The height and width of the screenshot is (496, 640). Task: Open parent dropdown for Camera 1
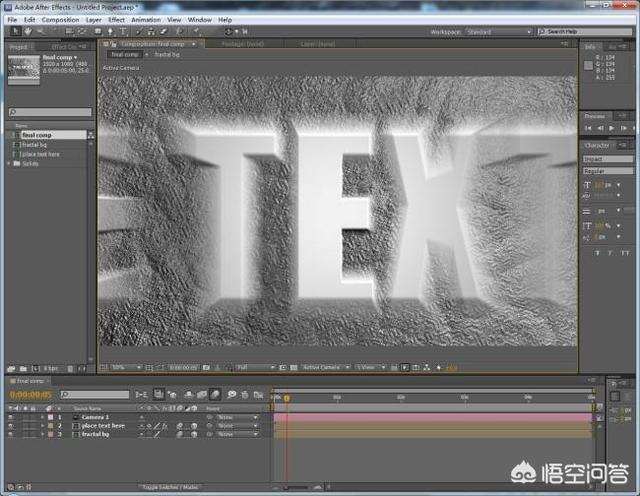[238, 417]
